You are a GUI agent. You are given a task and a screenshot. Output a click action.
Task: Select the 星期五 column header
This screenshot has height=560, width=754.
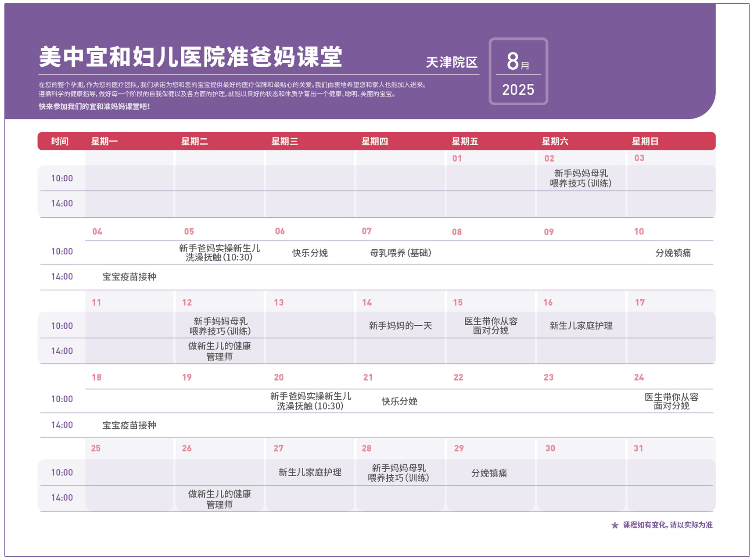(x=465, y=141)
